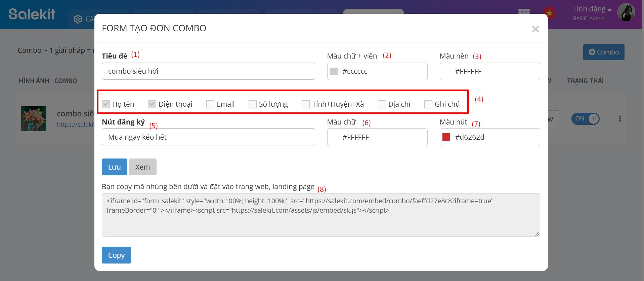The height and width of the screenshot is (281, 644).
Task: Expand the Linh đặng account dropdown
Action: click(592, 9)
